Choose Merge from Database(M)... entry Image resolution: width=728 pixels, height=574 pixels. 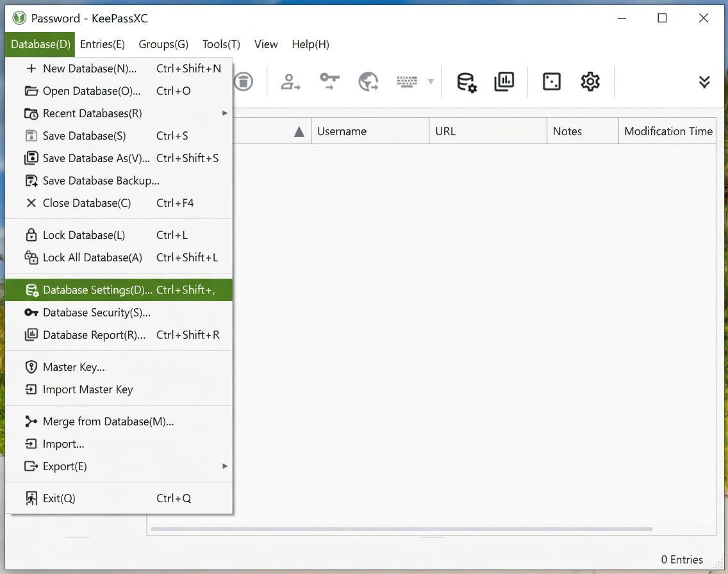point(119,422)
